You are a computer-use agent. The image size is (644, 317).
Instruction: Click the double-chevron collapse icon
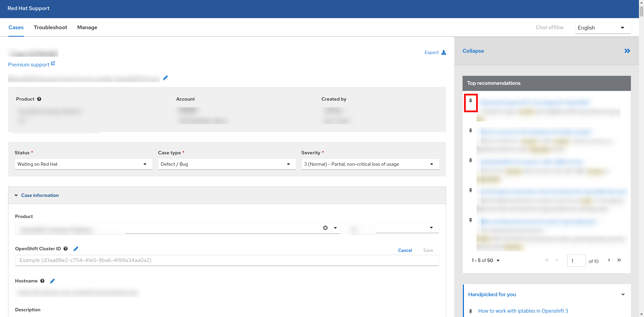pyautogui.click(x=627, y=51)
